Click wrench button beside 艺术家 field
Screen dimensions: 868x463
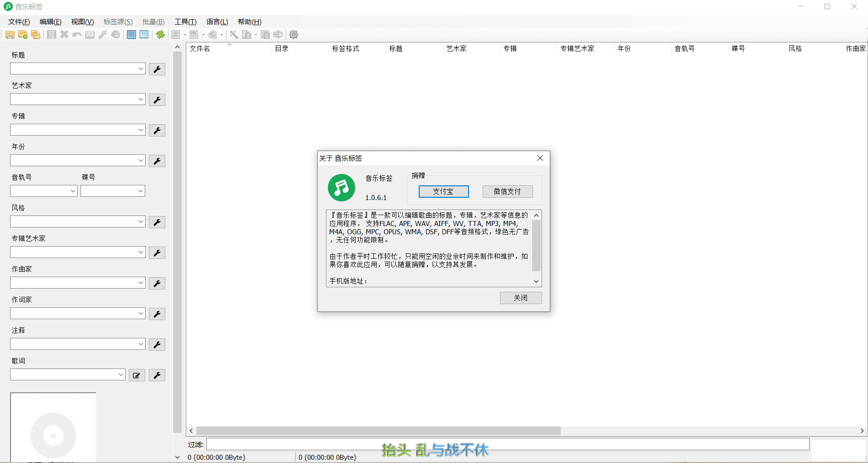coord(157,100)
